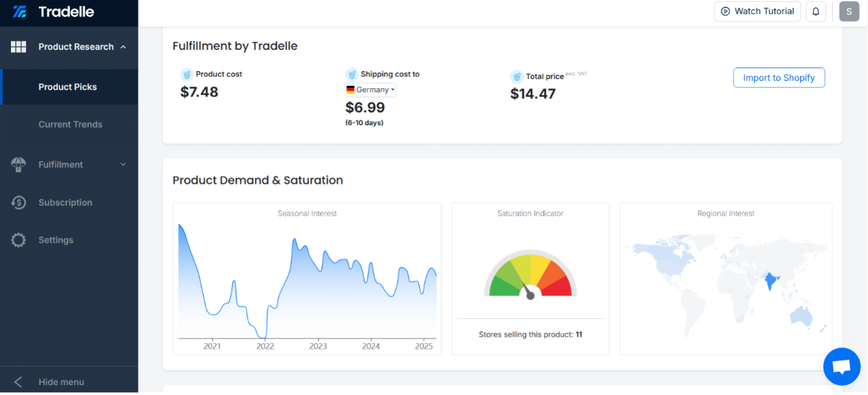Click the Settings gear icon
Image resolution: width=868 pixels, height=395 pixels.
pos(19,240)
